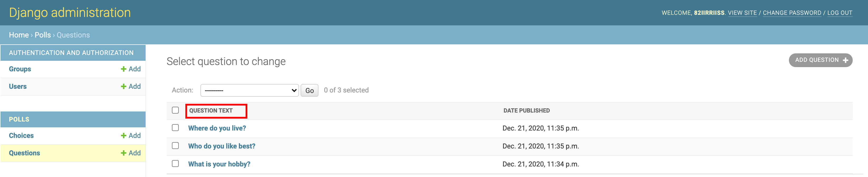Click the plus icon next to Questions
This screenshot has width=868, height=177.
tap(123, 153)
